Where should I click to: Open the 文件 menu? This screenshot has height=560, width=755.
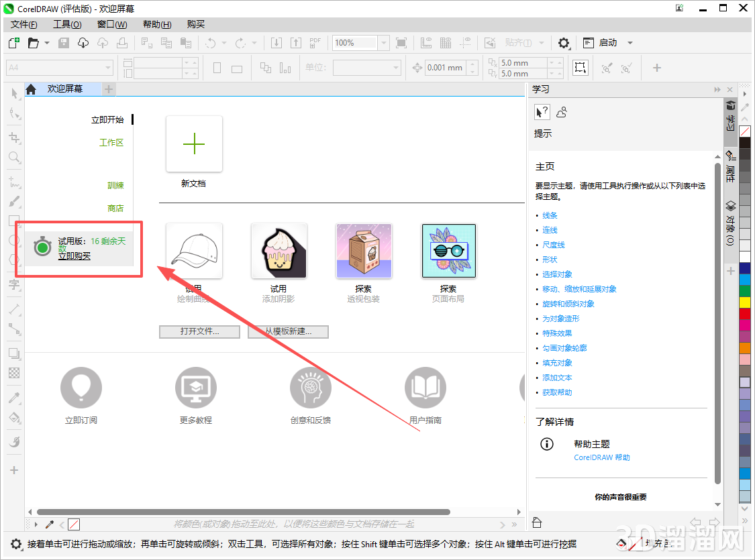(23, 24)
